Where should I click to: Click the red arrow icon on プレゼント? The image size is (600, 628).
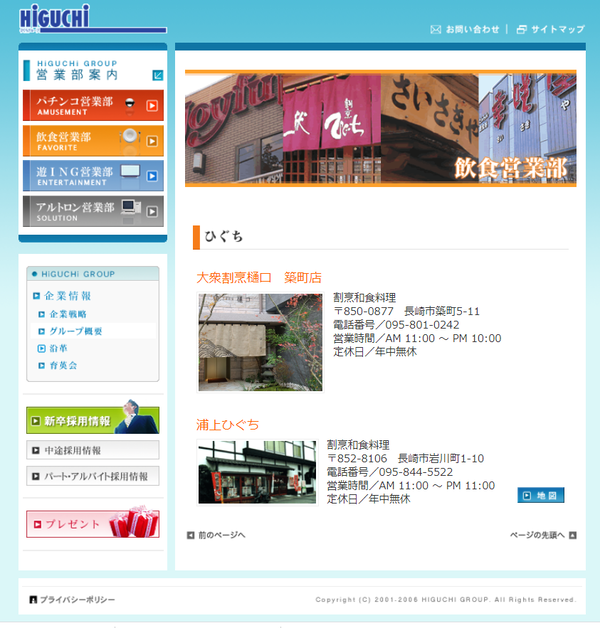tap(38, 524)
